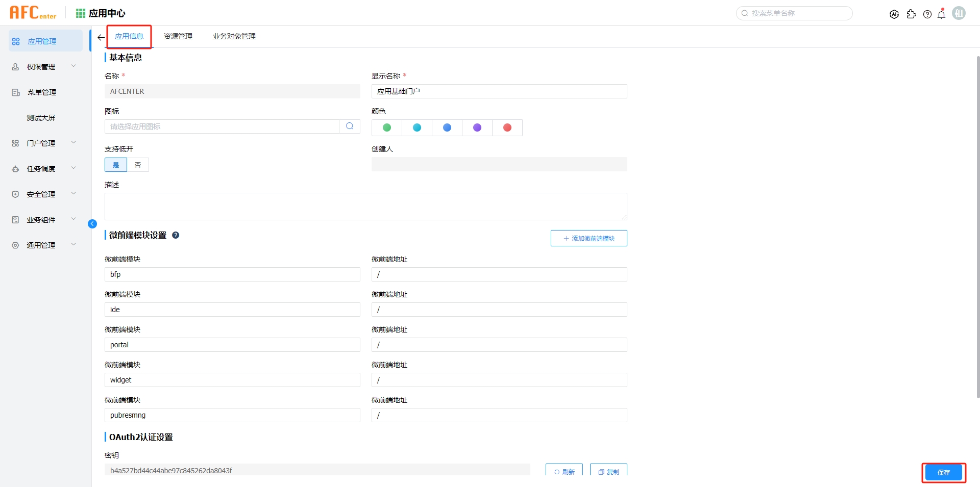Select 否 for 支持低开
Image resolution: width=980 pixels, height=487 pixels.
pos(138,165)
